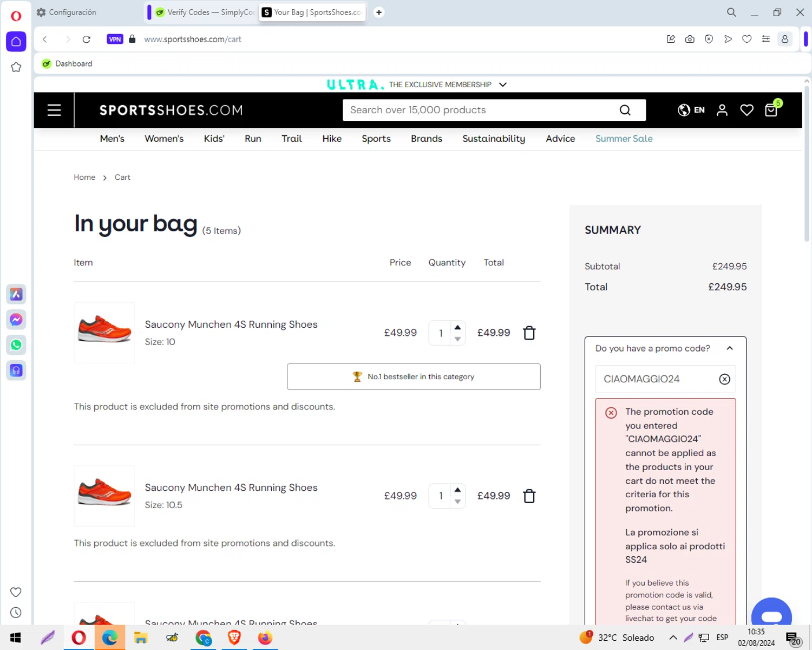The width and height of the screenshot is (812, 650).
Task: Open the Women's menu
Action: 164,139
